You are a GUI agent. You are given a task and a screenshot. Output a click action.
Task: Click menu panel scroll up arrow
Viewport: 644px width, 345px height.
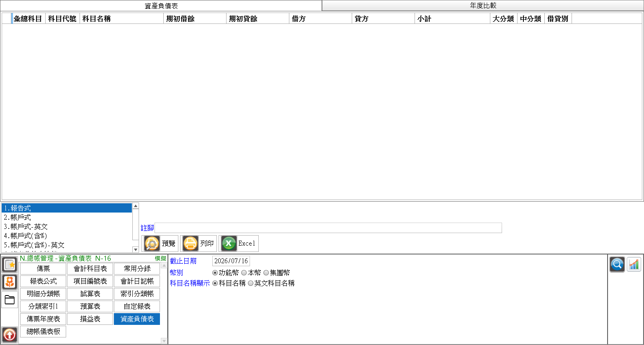click(164, 265)
